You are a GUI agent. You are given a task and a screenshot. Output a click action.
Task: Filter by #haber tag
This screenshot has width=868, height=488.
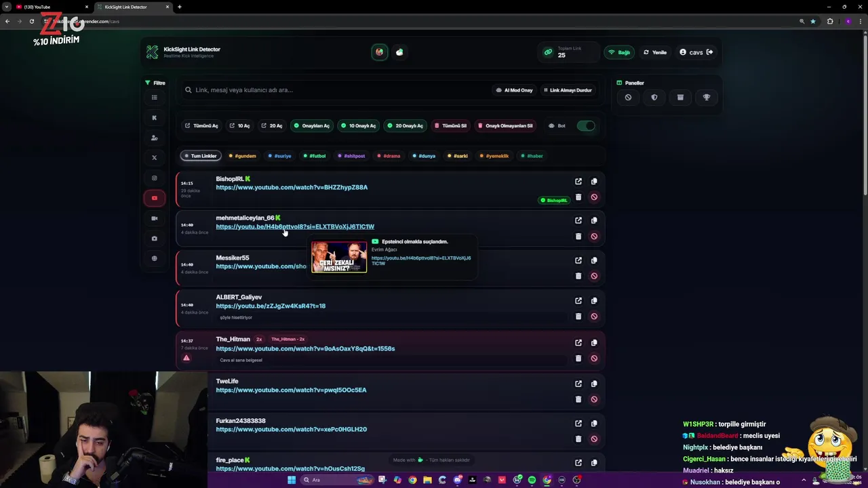(x=532, y=156)
